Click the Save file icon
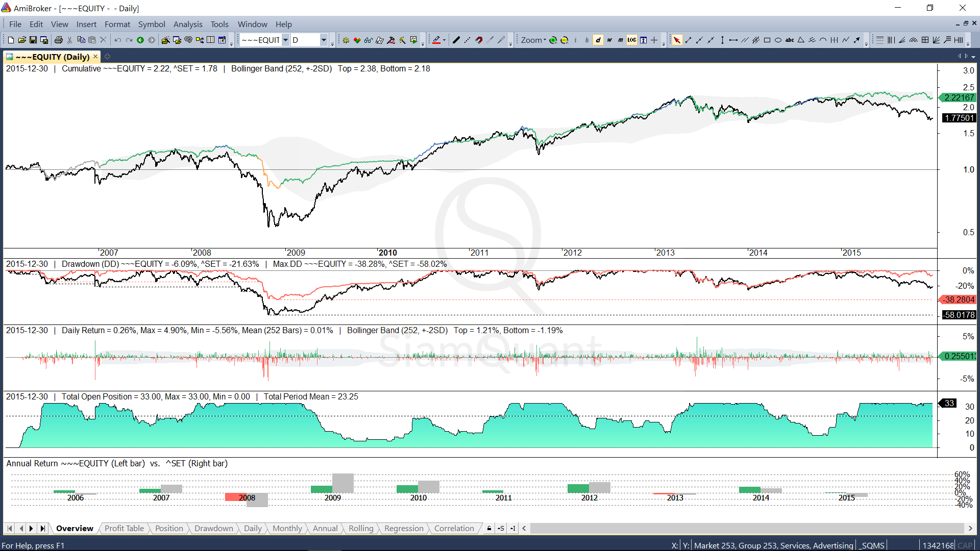 point(33,40)
